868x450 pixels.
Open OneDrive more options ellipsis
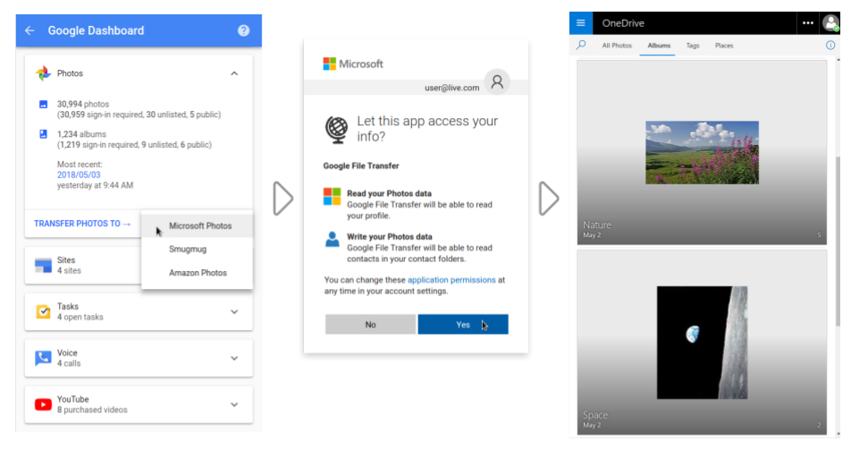(x=808, y=23)
